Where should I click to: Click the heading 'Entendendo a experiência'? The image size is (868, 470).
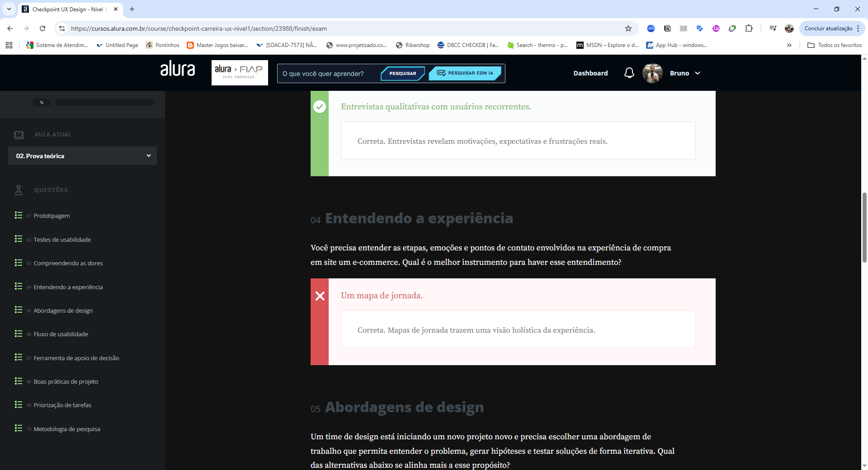point(419,218)
